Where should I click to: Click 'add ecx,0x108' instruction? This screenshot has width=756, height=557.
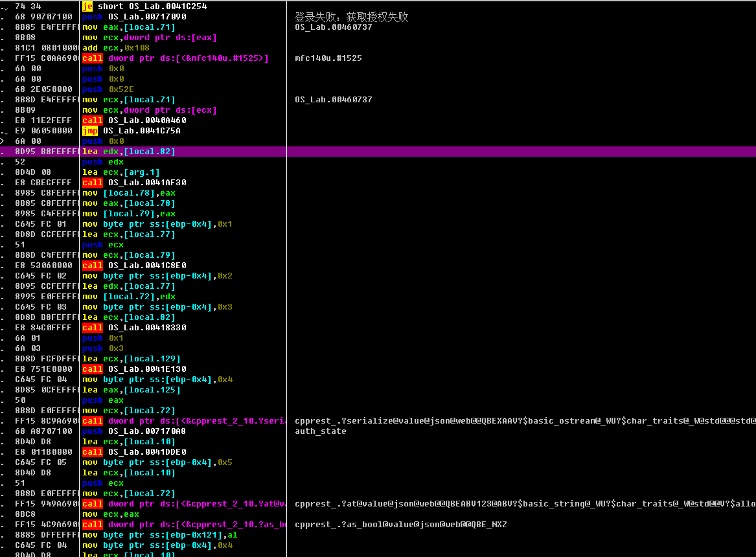click(x=116, y=48)
